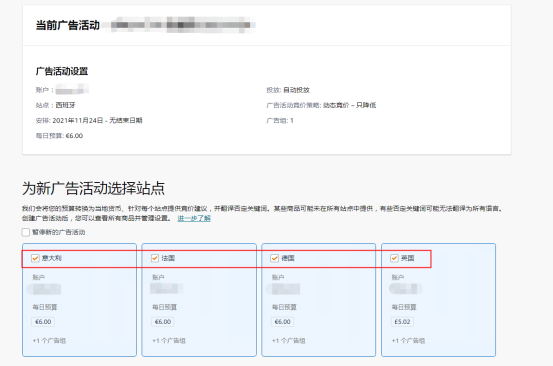Click the 当前广告活动 heading

[x=68, y=25]
